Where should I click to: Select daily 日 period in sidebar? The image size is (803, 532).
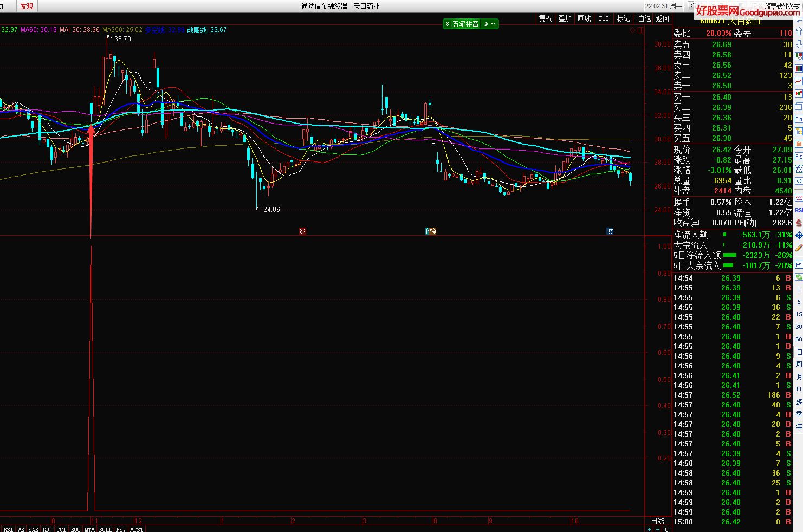click(x=799, y=352)
